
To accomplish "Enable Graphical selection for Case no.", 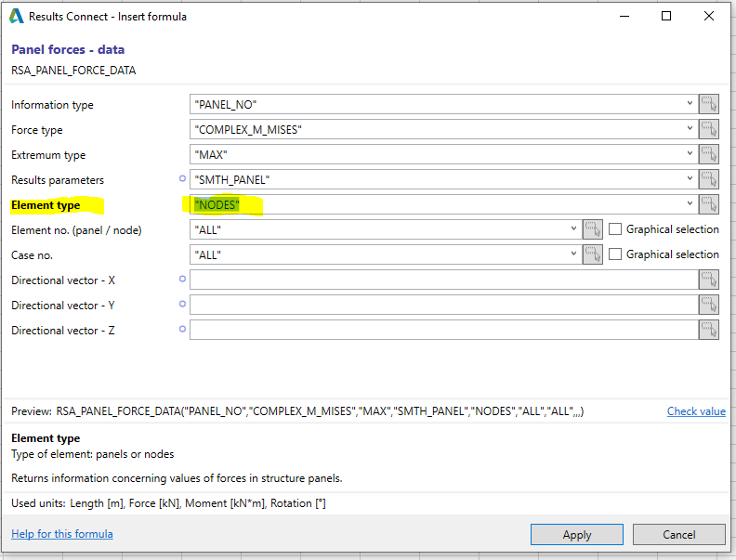I will (615, 254).
